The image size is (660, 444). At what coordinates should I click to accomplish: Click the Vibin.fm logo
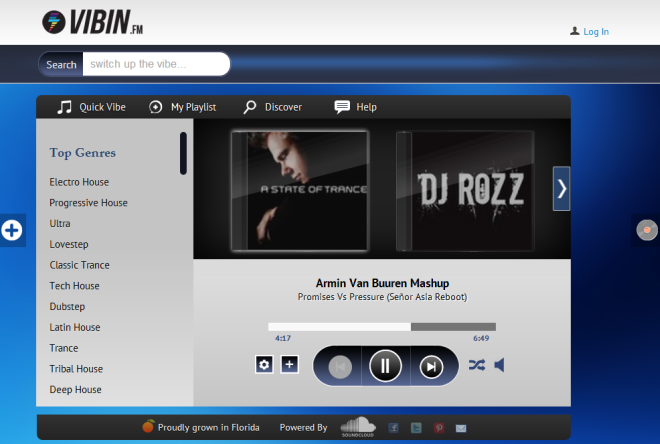pyautogui.click(x=93, y=22)
